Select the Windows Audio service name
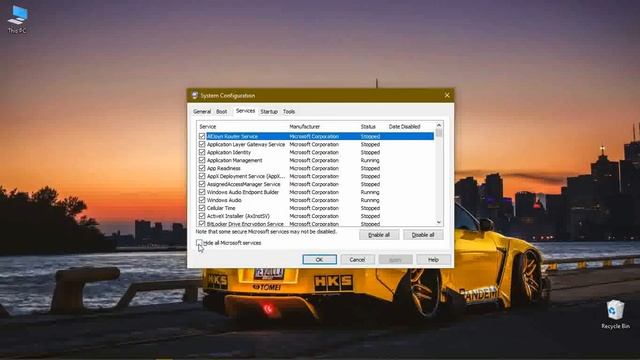 224,200
